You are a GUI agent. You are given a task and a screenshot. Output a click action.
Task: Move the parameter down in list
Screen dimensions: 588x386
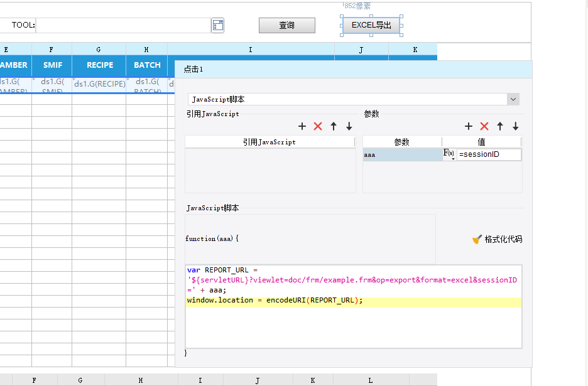[516, 126]
